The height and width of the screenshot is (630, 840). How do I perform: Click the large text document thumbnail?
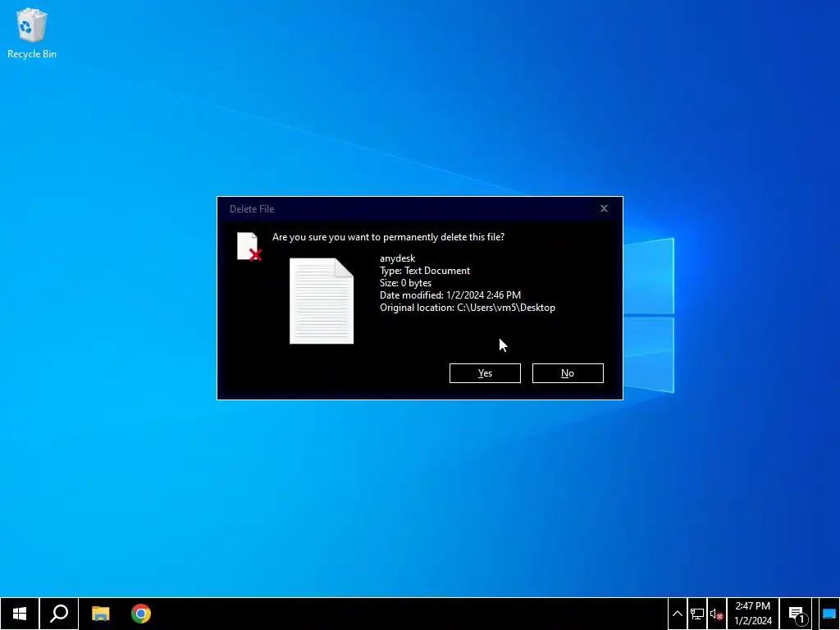click(x=322, y=301)
